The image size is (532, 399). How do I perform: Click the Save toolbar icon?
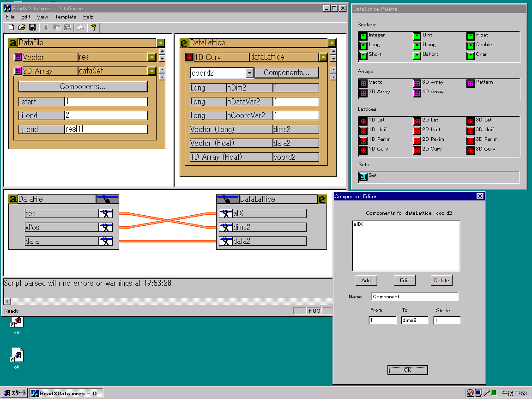point(32,27)
